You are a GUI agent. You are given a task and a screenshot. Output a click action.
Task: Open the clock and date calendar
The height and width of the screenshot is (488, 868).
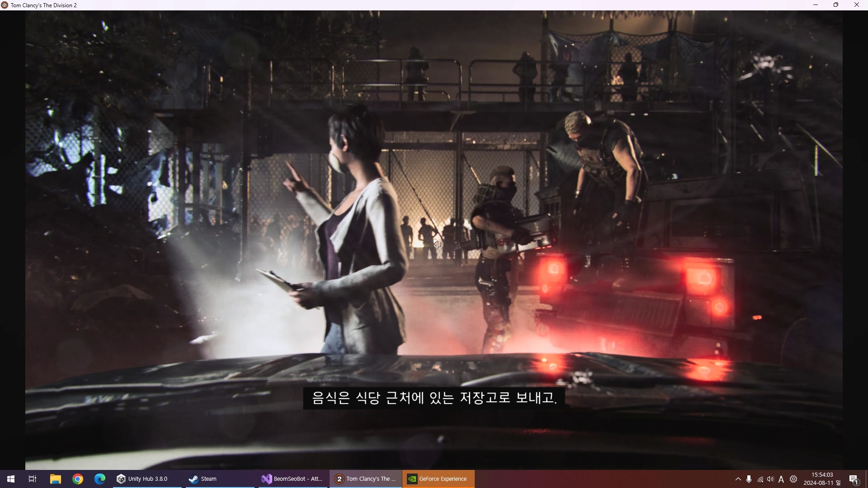pyautogui.click(x=822, y=479)
